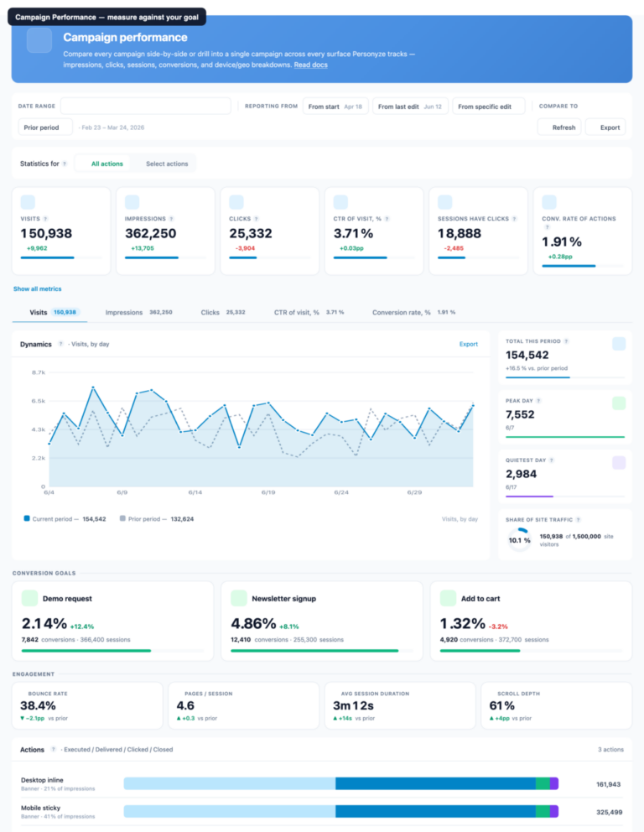Click the help icon beside SESSIONS HAVE CLICKS

coord(514,219)
